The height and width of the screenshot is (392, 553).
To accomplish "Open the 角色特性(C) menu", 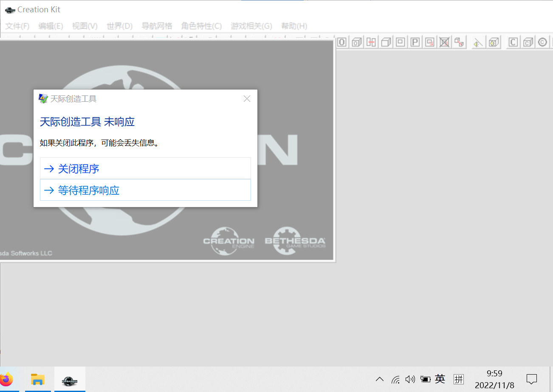I will pos(201,26).
